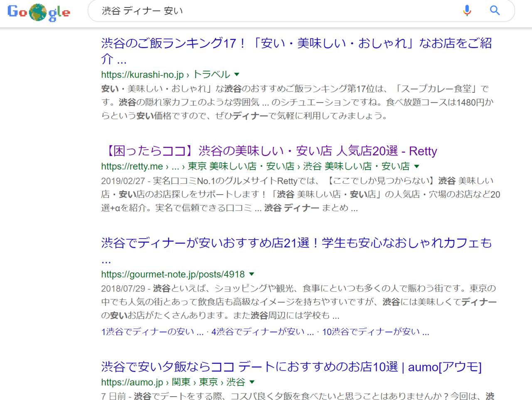Click the https://retty.me breadcrumb URL
This screenshot has height=400, width=532.
(255, 166)
